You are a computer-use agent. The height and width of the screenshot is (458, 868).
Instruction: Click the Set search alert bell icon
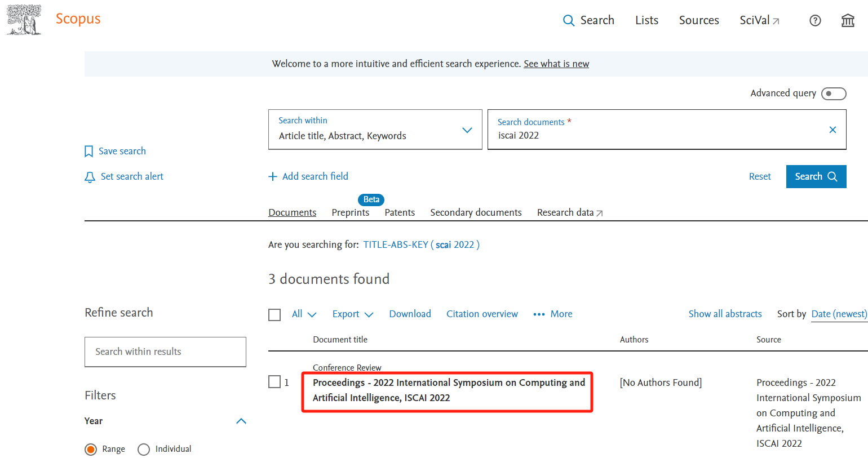90,177
